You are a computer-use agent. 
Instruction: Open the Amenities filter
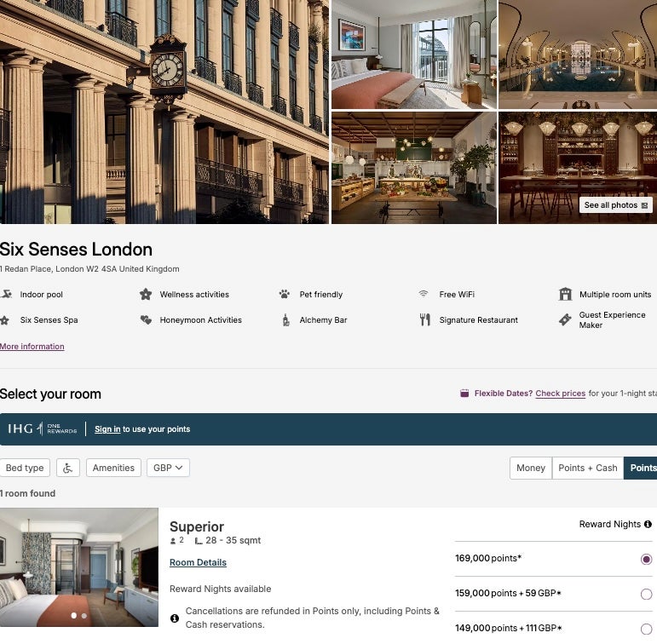113,468
